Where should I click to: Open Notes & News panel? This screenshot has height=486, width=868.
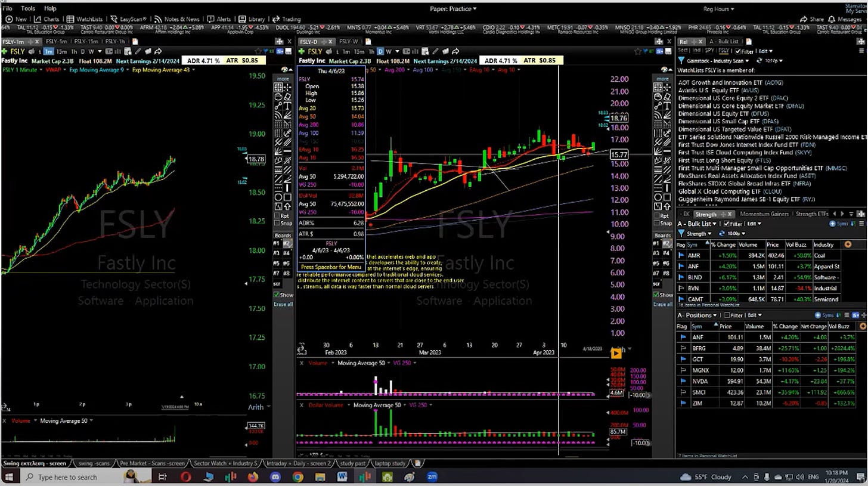(x=177, y=19)
